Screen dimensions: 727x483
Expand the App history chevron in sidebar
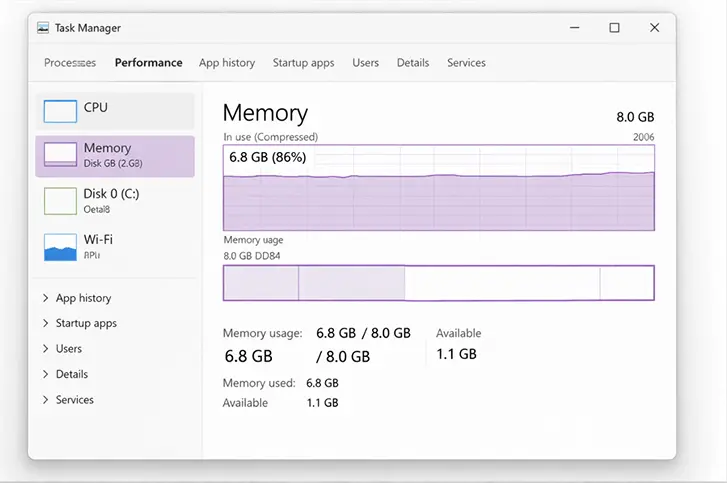point(45,298)
